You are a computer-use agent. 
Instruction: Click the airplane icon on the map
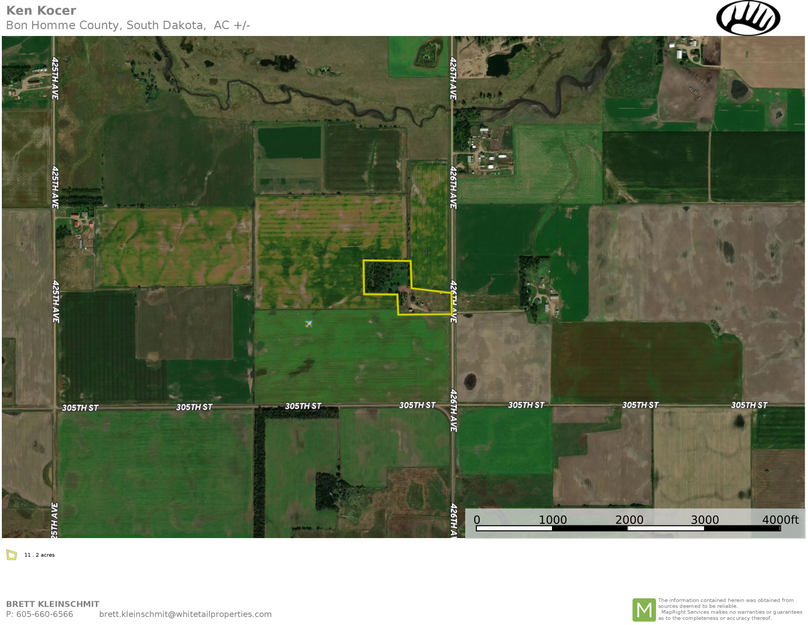(309, 323)
